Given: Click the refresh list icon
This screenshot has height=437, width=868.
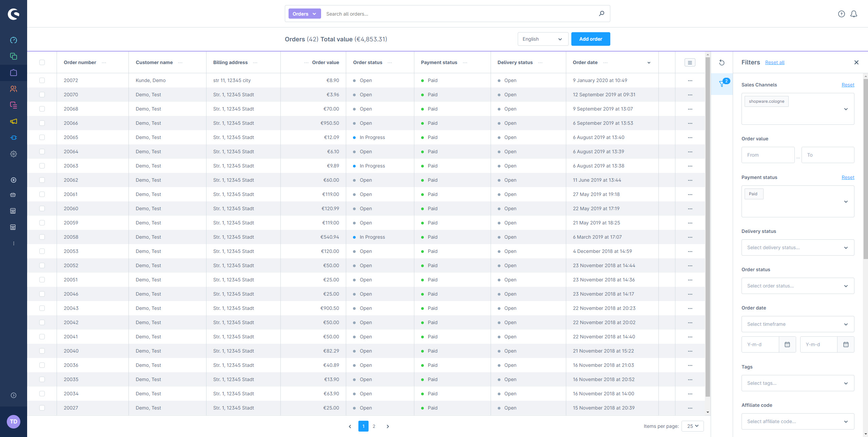Looking at the screenshot, I should pyautogui.click(x=722, y=62).
